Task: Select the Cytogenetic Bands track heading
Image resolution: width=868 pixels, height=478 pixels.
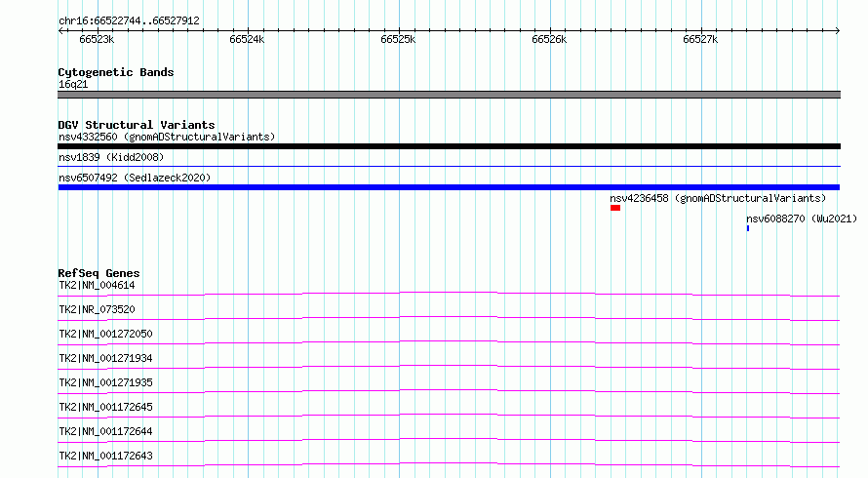Action: pos(116,72)
